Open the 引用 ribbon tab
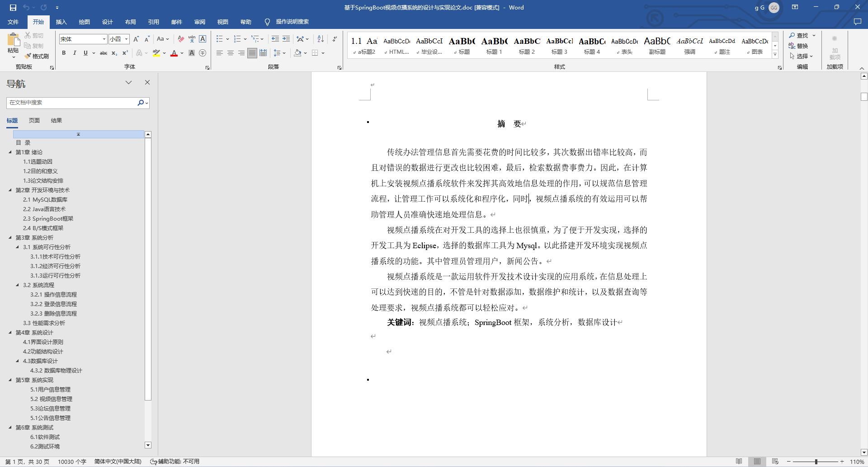The image size is (868, 467). point(154,22)
